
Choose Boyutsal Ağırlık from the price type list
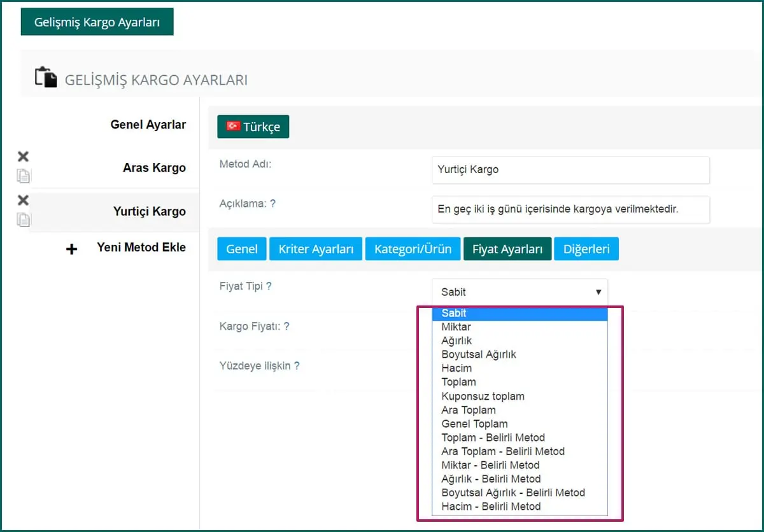point(479,354)
